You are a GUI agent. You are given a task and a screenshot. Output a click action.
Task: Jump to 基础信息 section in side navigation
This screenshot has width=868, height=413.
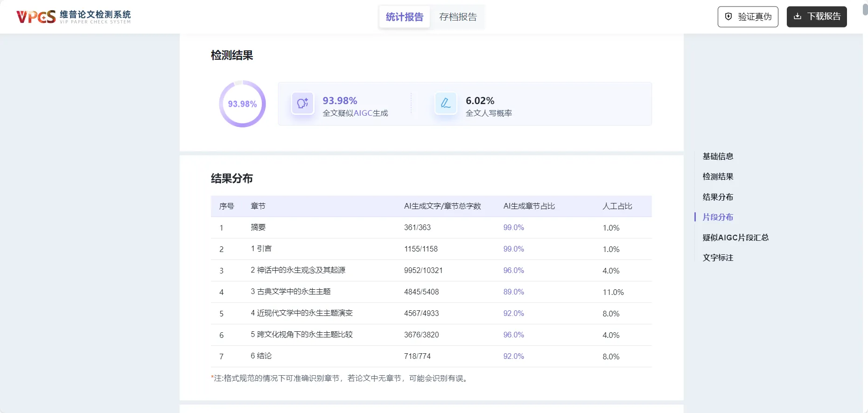718,156
